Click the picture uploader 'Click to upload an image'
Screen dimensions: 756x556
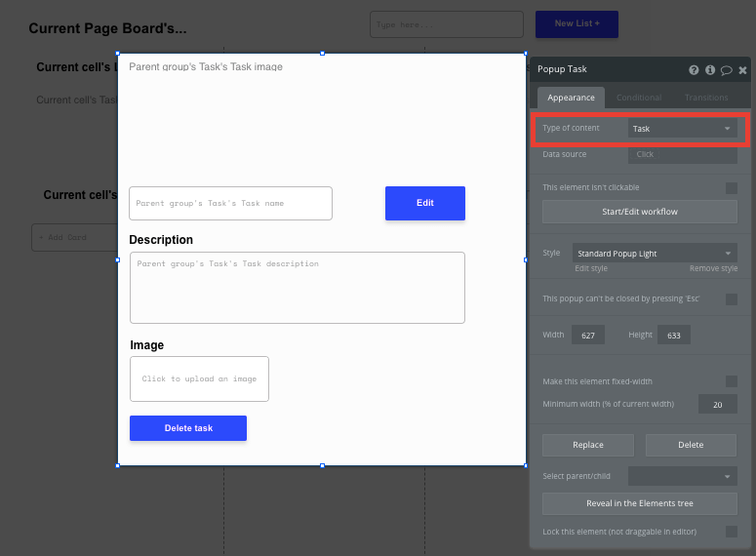click(x=199, y=379)
